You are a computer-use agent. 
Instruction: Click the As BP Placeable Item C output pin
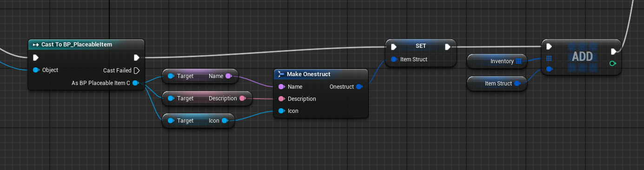tap(135, 83)
